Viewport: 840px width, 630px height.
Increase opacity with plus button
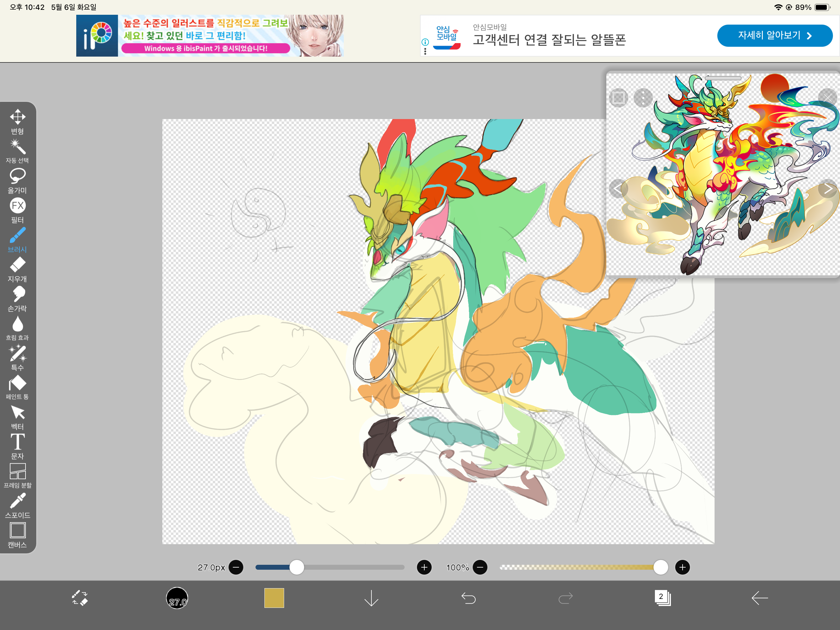[x=682, y=568]
